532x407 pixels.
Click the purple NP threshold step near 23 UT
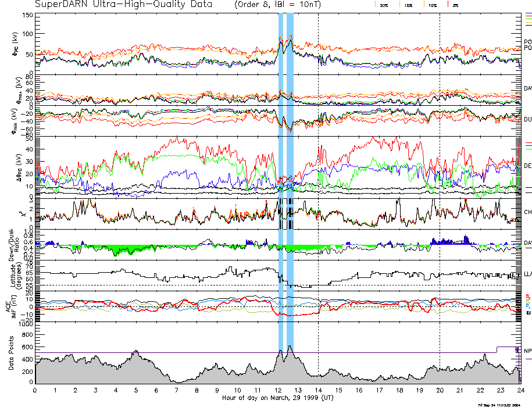[x=498, y=349]
